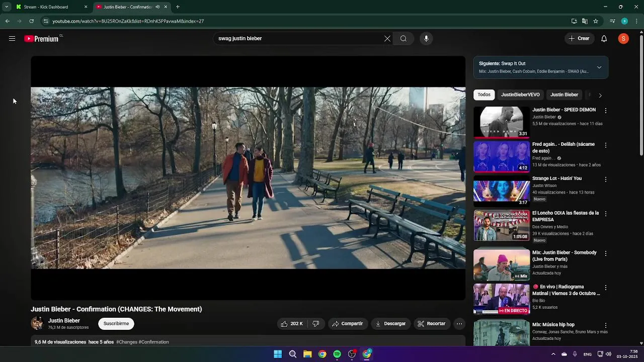Go to YouTube Premium home logo

tap(42, 39)
